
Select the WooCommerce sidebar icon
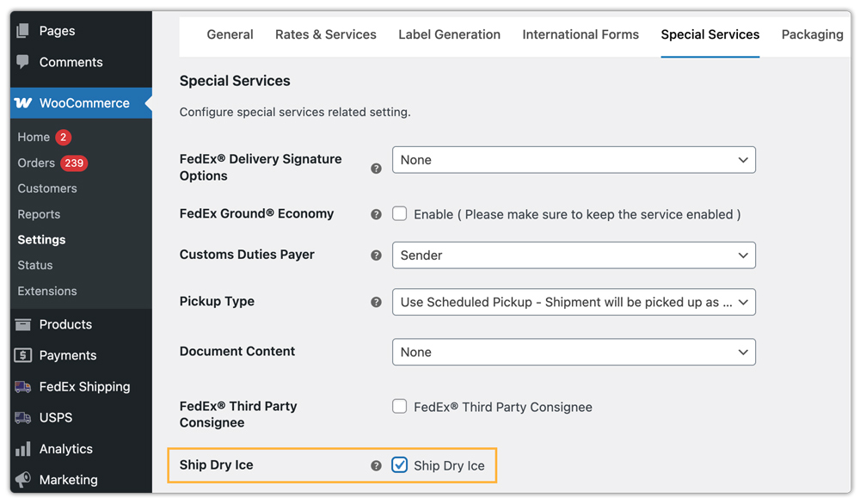pyautogui.click(x=21, y=102)
